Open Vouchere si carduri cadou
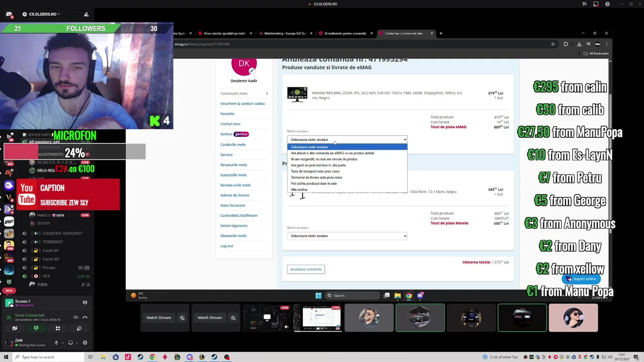The width and height of the screenshot is (644, 362). 242,104
